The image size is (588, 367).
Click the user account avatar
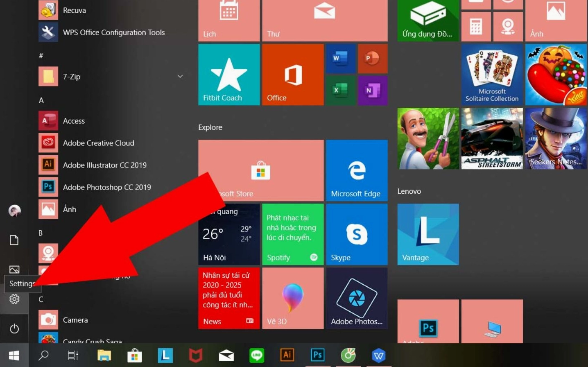tap(14, 211)
